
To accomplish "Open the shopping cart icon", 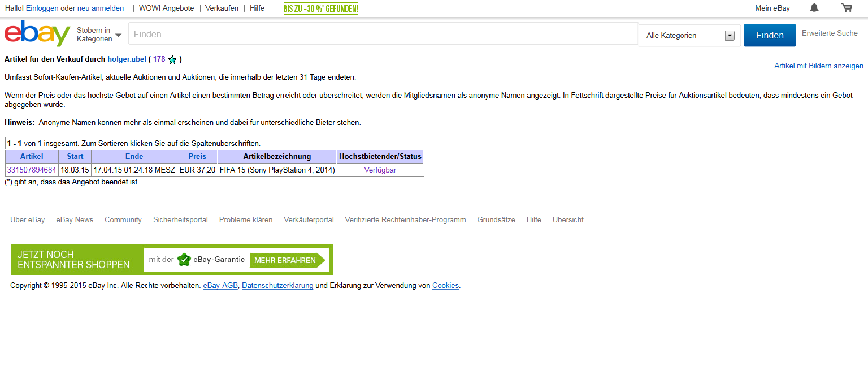I will coord(846,8).
